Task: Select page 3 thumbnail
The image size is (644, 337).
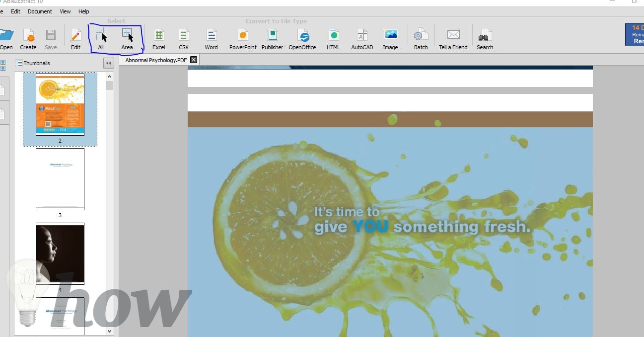Action: [60, 179]
